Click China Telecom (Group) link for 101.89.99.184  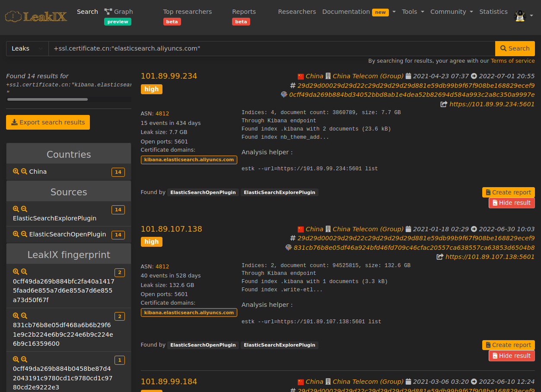point(368,382)
